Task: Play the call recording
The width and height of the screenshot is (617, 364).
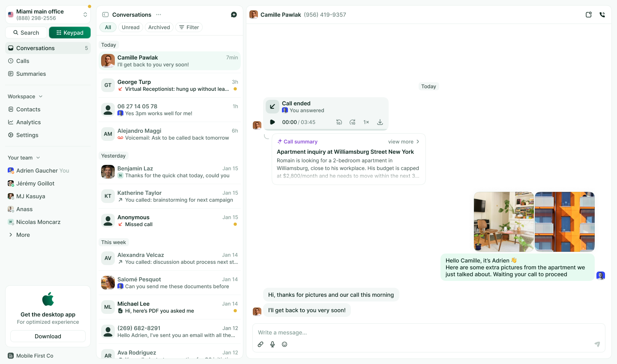Action: pos(273,122)
